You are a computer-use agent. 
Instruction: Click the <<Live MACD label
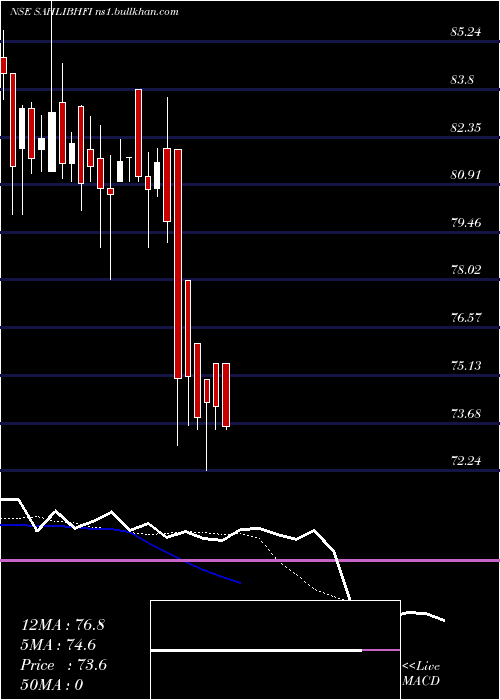tap(421, 674)
